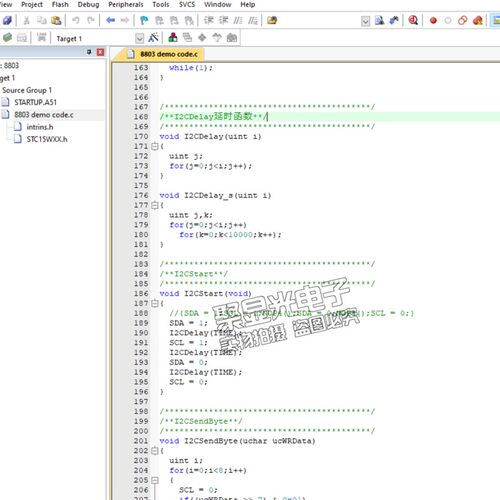Collapse the I2CSendByte fold at line 202
The width and height of the screenshot is (500, 500).
(154, 451)
